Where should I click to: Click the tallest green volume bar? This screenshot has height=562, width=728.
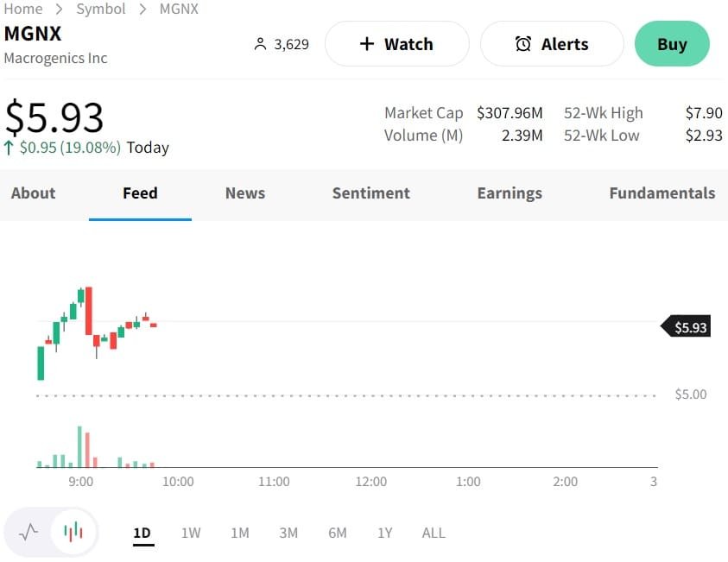click(x=79, y=446)
